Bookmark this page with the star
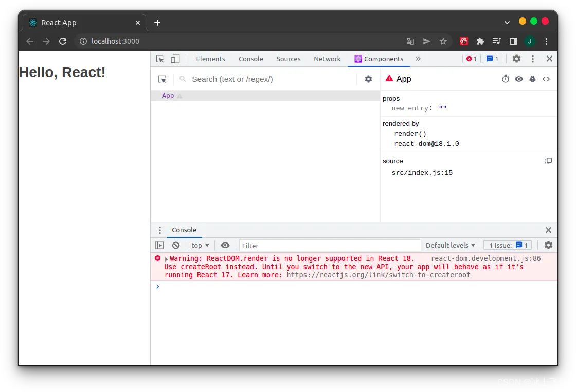This screenshot has width=576, height=392. [x=443, y=41]
